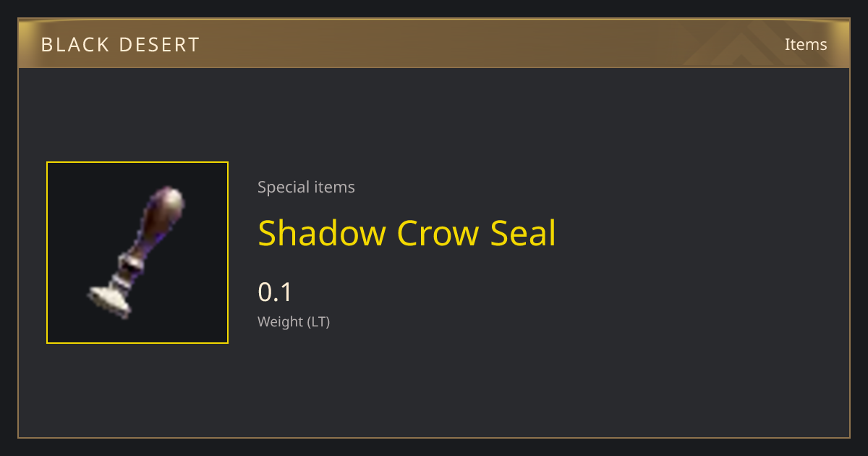The width and height of the screenshot is (868, 456).
Task: Click the gold header banner bar
Action: [434, 43]
